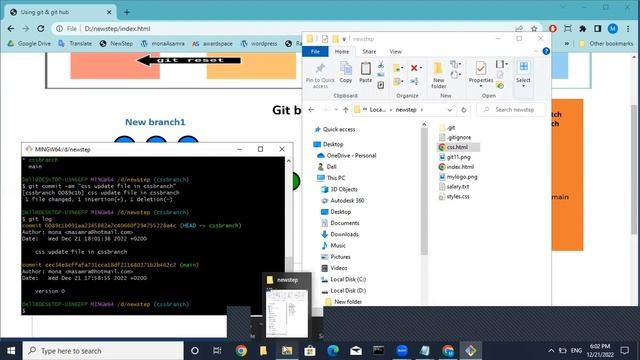Click the Search newstep field
The image size is (640, 360).
511,110
